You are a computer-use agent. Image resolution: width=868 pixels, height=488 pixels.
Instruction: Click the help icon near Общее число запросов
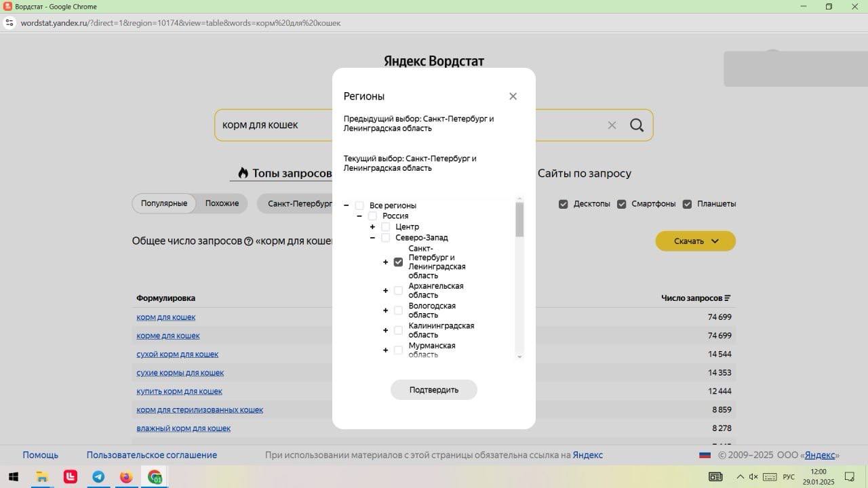[248, 241]
